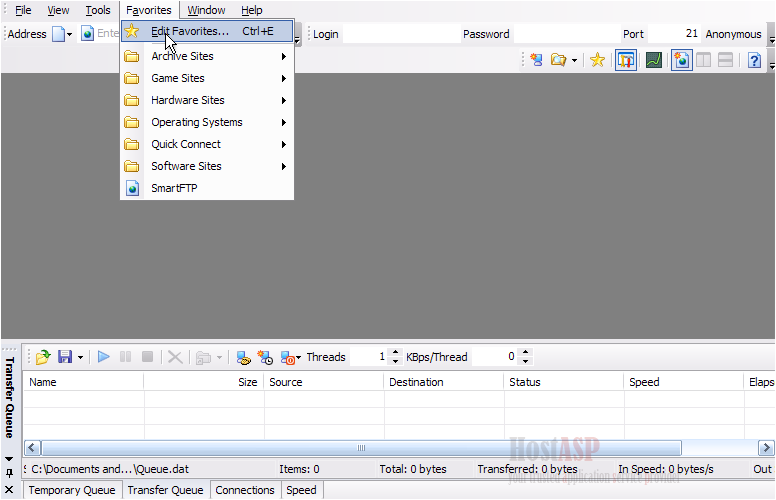Open the save queue dropdown arrow
This screenshot has height=500, width=776.
80,357
